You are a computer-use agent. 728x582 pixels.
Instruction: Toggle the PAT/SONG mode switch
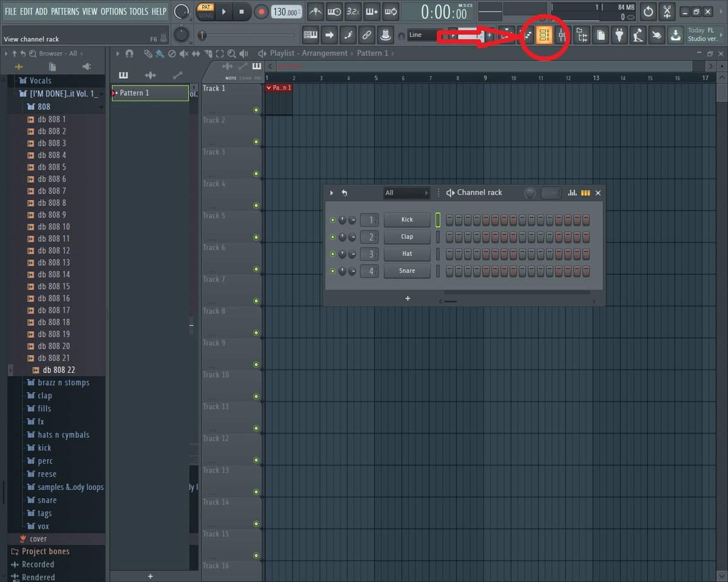tap(206, 12)
